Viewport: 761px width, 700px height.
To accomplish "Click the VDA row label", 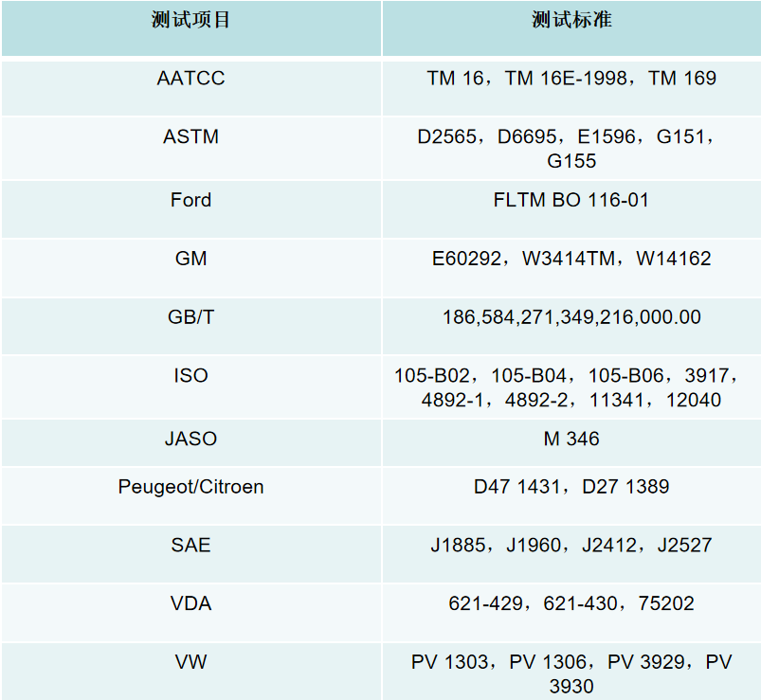I will point(190,603).
